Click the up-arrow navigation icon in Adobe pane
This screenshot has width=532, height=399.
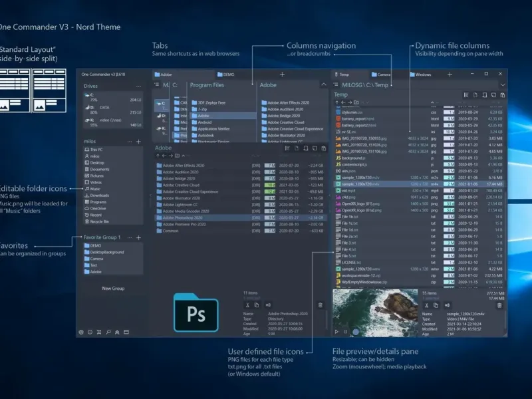tap(158, 156)
